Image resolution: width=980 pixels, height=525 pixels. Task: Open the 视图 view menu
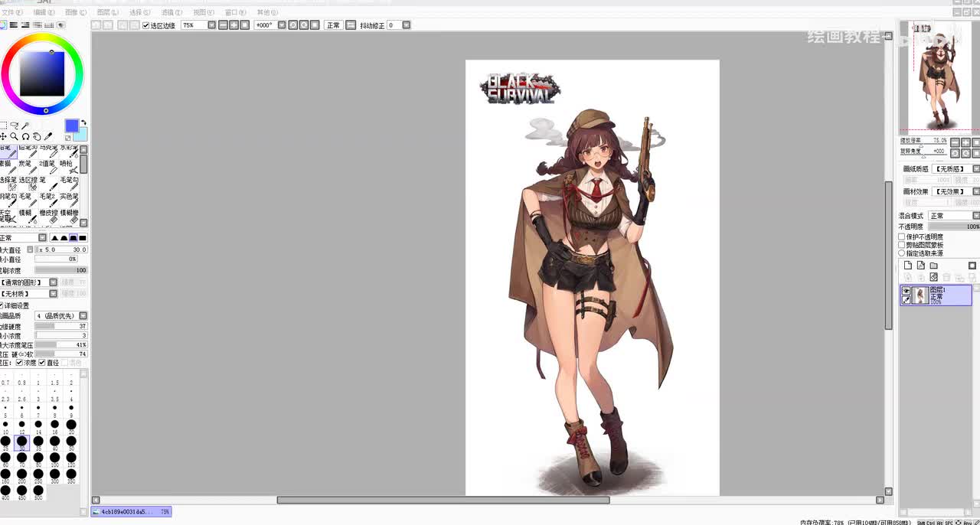pos(204,13)
